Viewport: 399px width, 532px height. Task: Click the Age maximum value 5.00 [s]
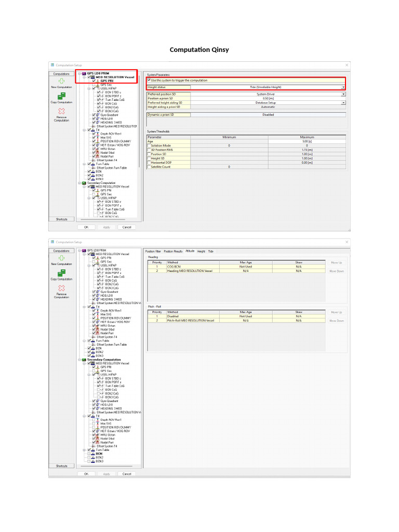pyautogui.click(x=307, y=141)
